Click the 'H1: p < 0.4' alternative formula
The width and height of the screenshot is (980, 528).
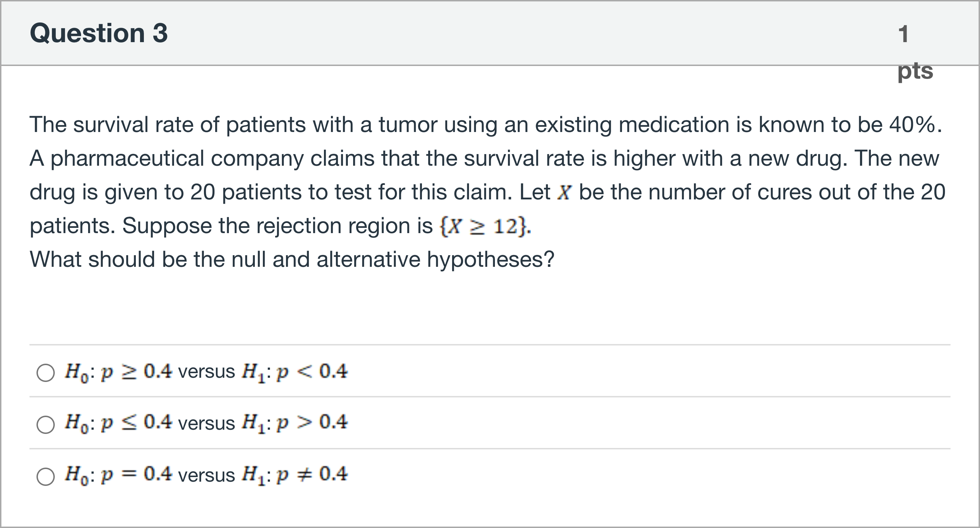pos(294,372)
